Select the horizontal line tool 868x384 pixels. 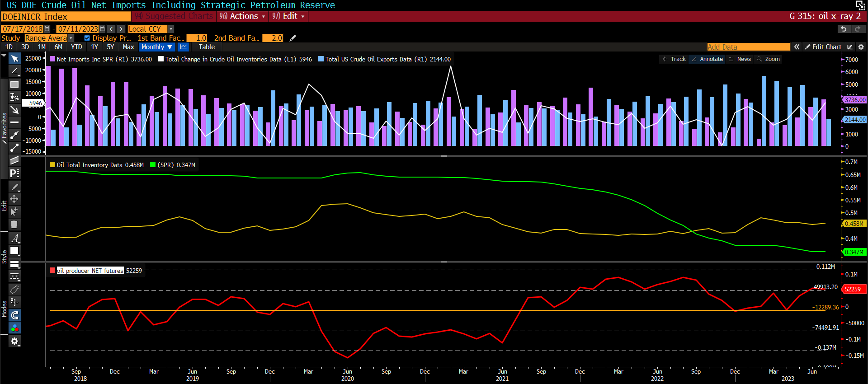[14, 122]
